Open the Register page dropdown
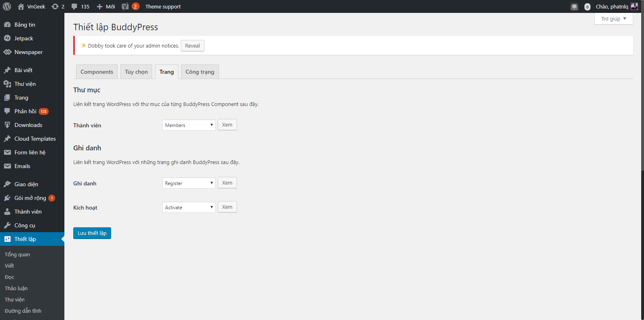 189,183
